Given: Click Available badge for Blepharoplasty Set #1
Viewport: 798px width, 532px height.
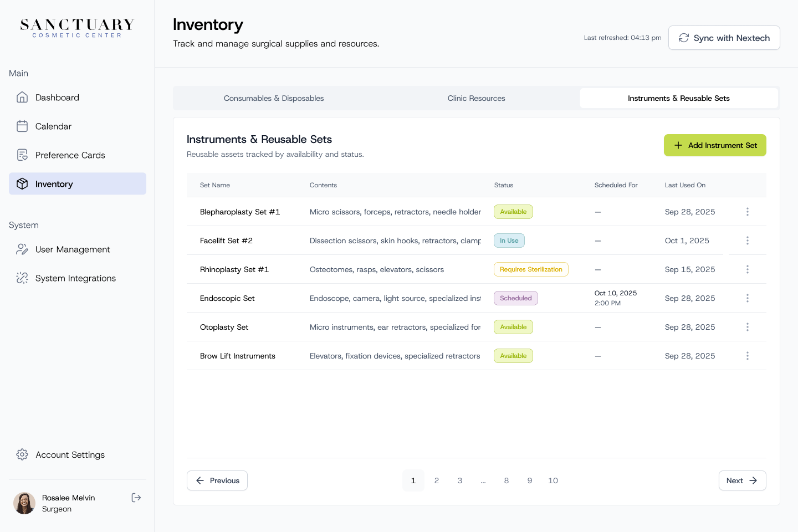Looking at the screenshot, I should click(513, 212).
